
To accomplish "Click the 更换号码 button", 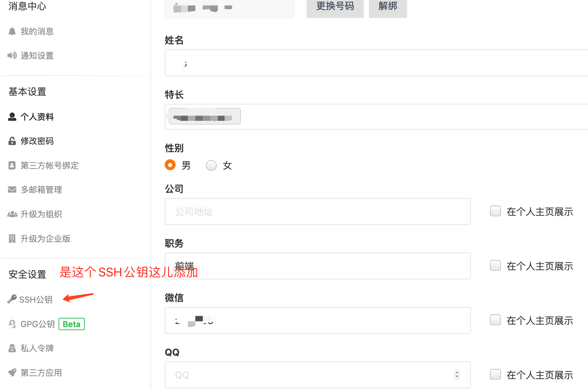I will click(335, 7).
